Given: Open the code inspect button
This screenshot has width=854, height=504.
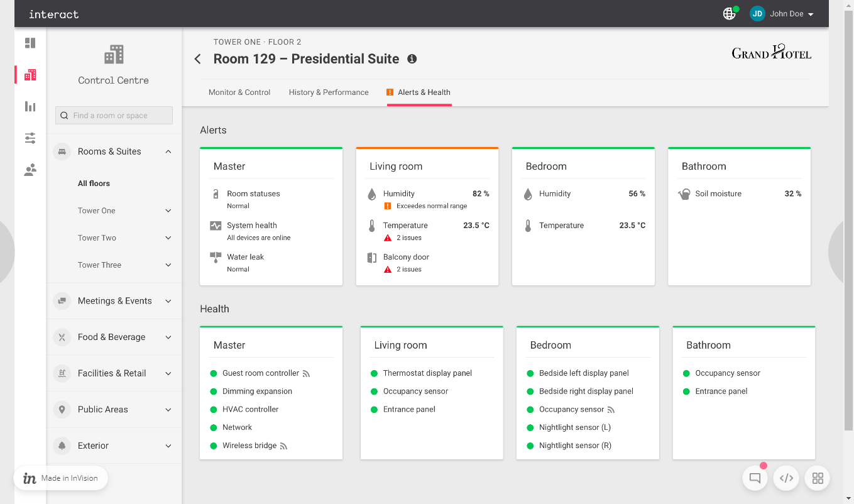Looking at the screenshot, I should [x=786, y=478].
